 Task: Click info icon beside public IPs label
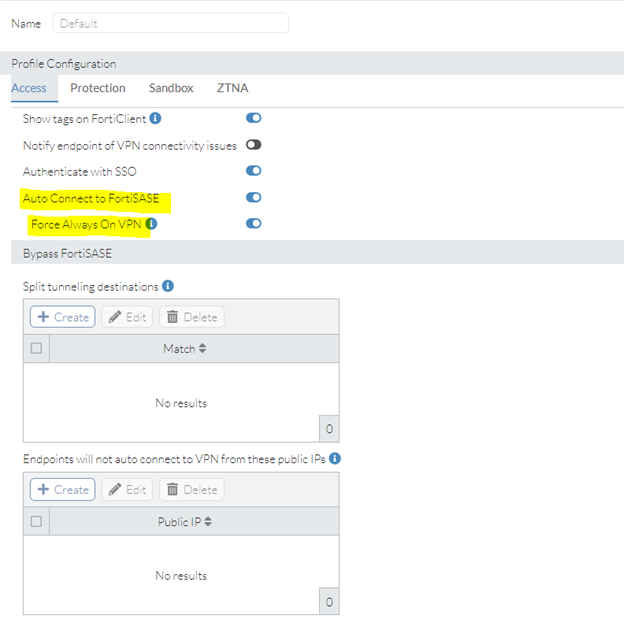click(335, 459)
